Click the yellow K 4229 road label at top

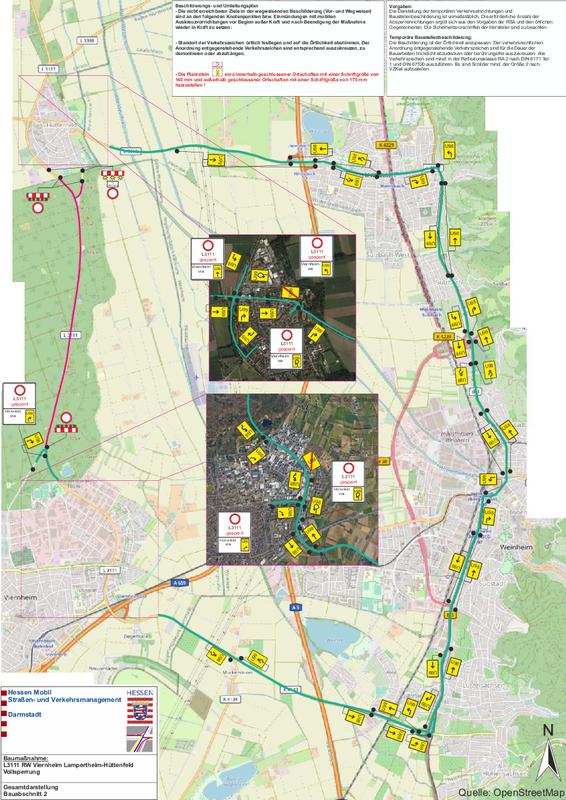[386, 145]
